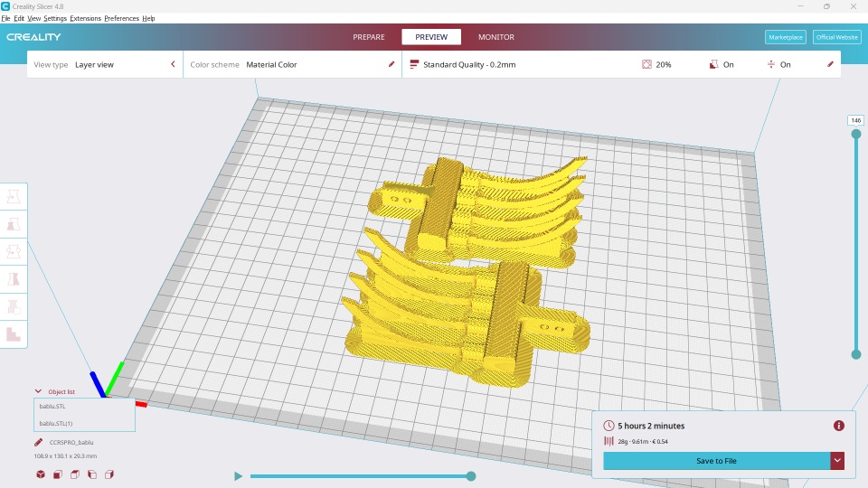Open the File menu
Image resolution: width=868 pixels, height=488 pixels.
5,18
